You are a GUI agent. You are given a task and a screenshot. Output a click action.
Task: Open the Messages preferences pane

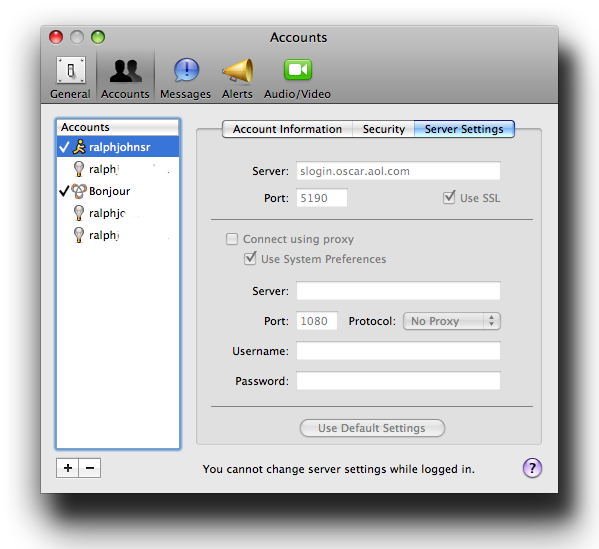(x=185, y=78)
